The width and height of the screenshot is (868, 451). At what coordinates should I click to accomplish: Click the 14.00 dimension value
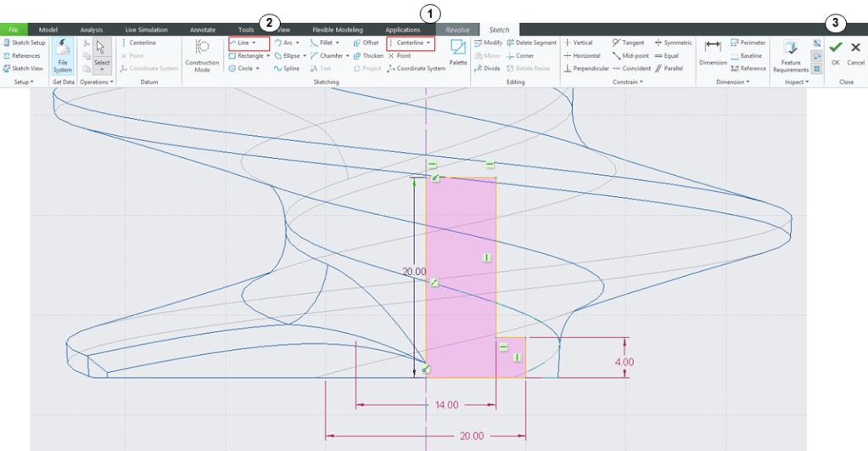coord(446,405)
